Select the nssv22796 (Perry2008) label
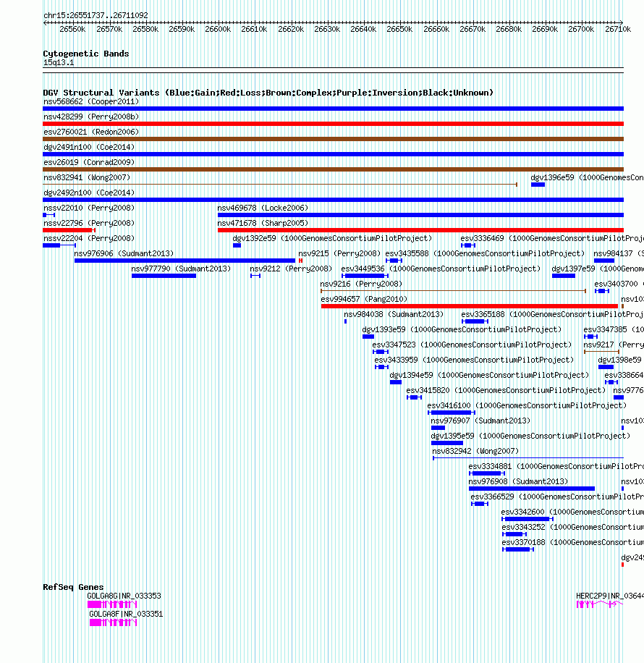The height and width of the screenshot is (663, 644). click(89, 223)
